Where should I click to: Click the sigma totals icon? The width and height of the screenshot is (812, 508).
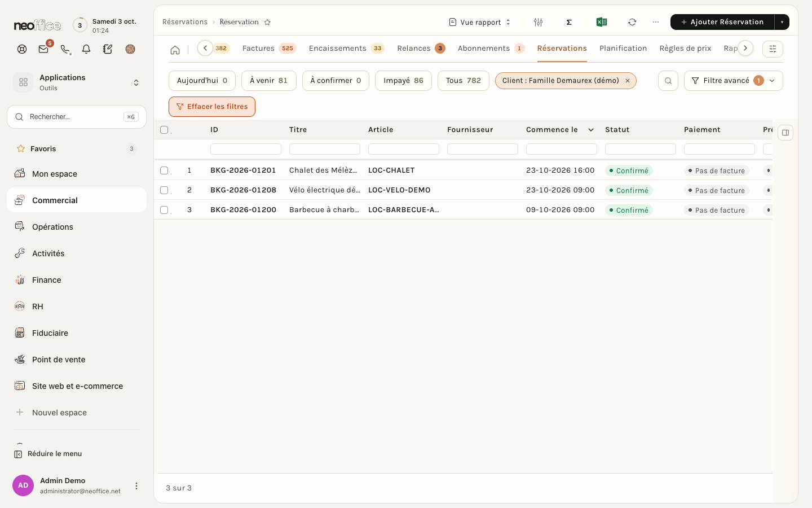click(x=569, y=22)
